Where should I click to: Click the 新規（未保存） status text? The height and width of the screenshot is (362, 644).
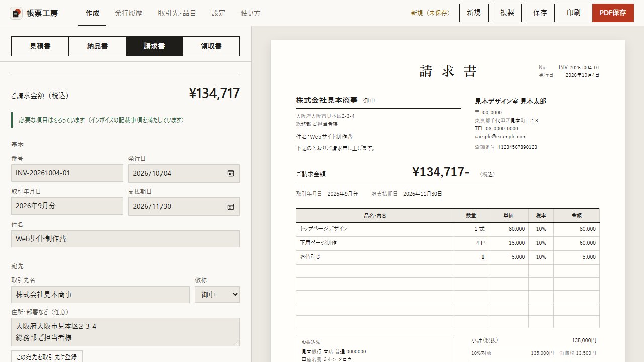(430, 13)
